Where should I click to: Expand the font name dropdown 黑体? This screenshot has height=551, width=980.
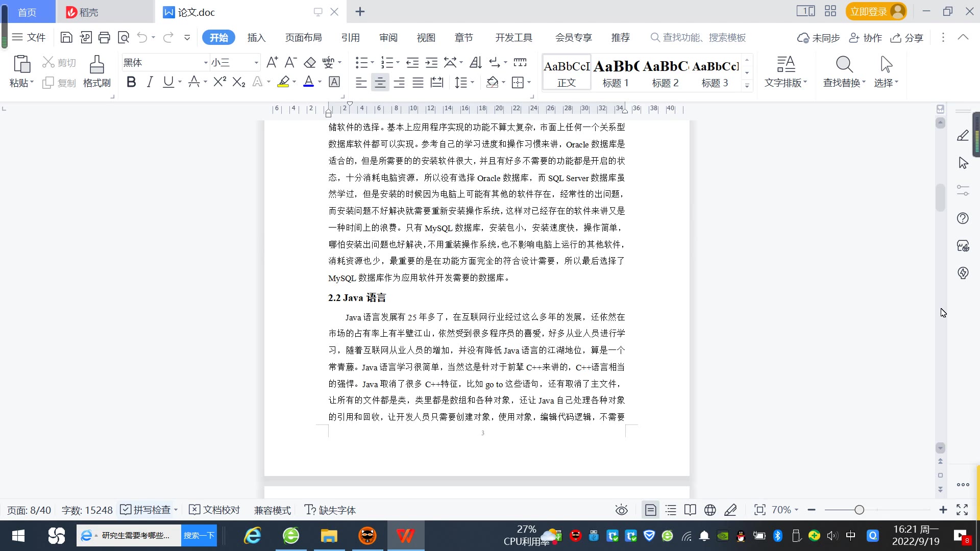[206, 63]
